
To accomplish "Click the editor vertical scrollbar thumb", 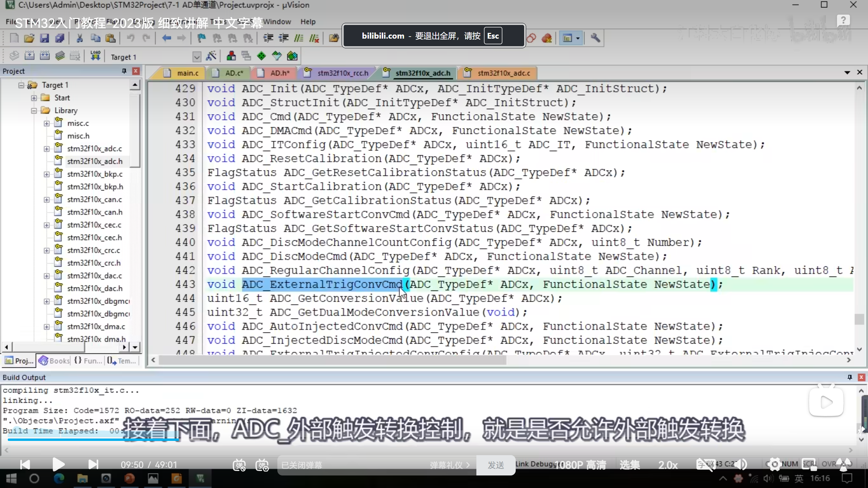I will pyautogui.click(x=859, y=319).
